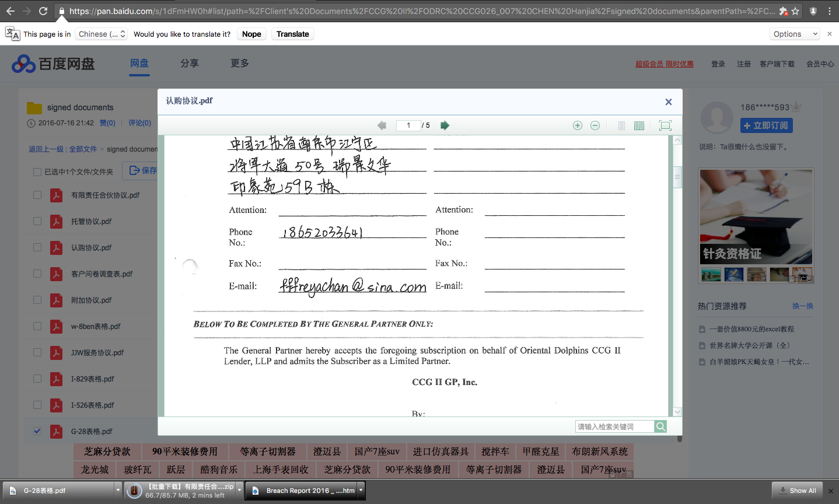
Task: Click the Translate button
Action: pyautogui.click(x=293, y=34)
